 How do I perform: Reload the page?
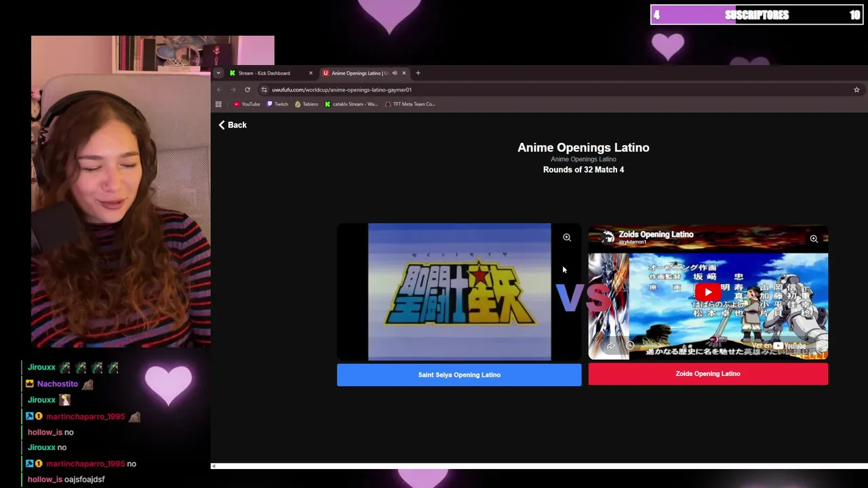click(248, 89)
